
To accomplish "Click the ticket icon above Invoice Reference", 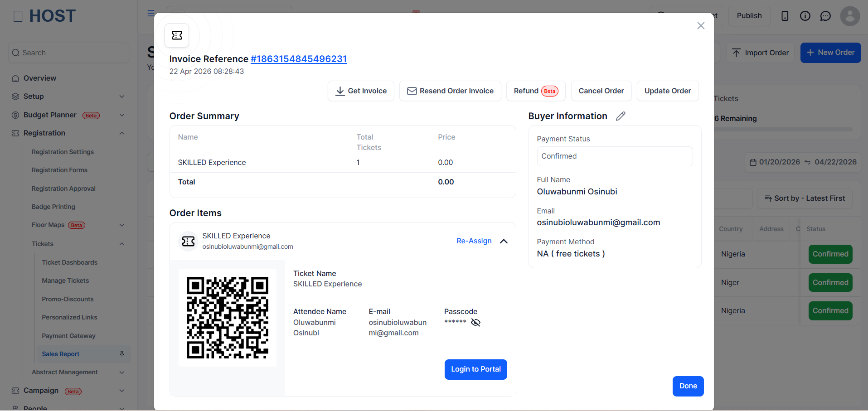I will pos(177,35).
